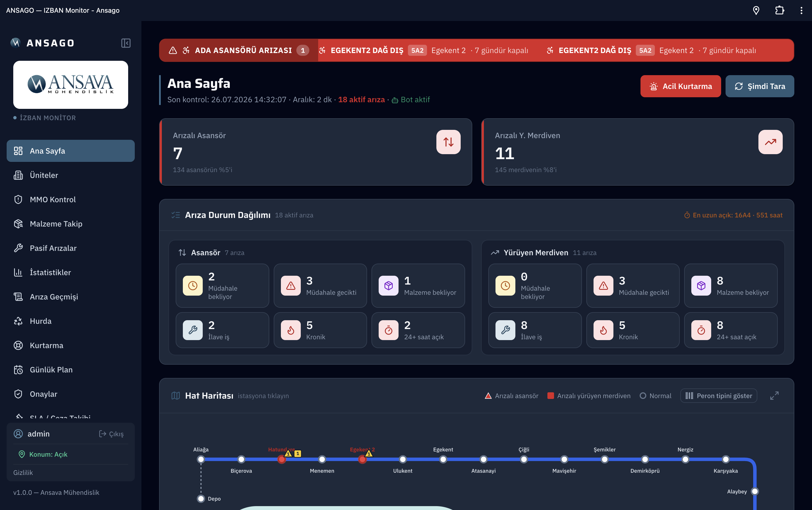The width and height of the screenshot is (812, 510).
Task: Click the Çıkış logout link
Action: click(111, 434)
